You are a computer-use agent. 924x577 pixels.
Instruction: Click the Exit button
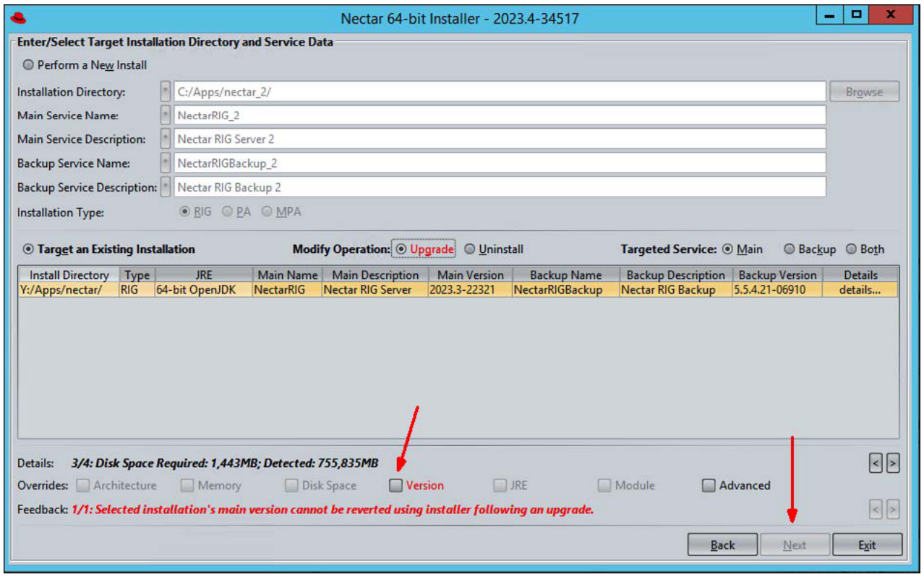tap(868, 545)
